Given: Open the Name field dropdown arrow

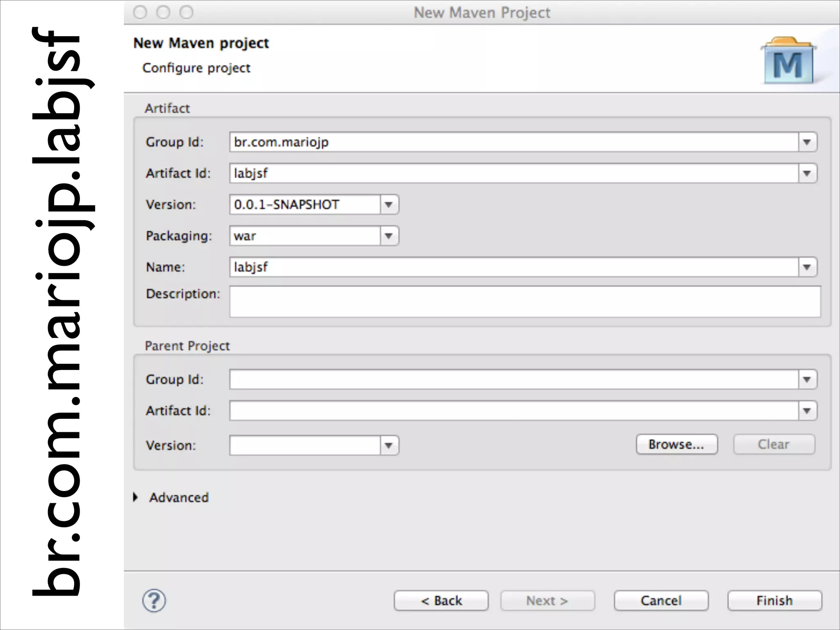Looking at the screenshot, I should click(x=807, y=267).
